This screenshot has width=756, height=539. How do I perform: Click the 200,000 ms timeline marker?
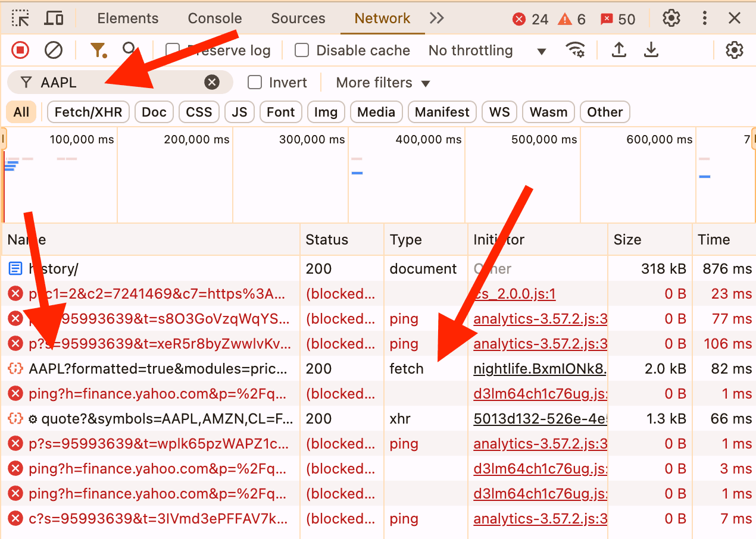coord(196,140)
